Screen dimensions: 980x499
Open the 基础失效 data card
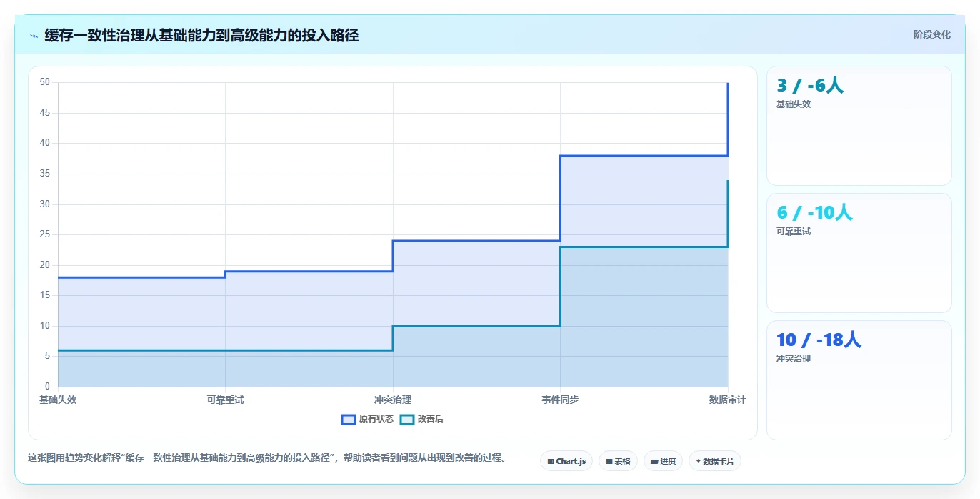click(859, 126)
